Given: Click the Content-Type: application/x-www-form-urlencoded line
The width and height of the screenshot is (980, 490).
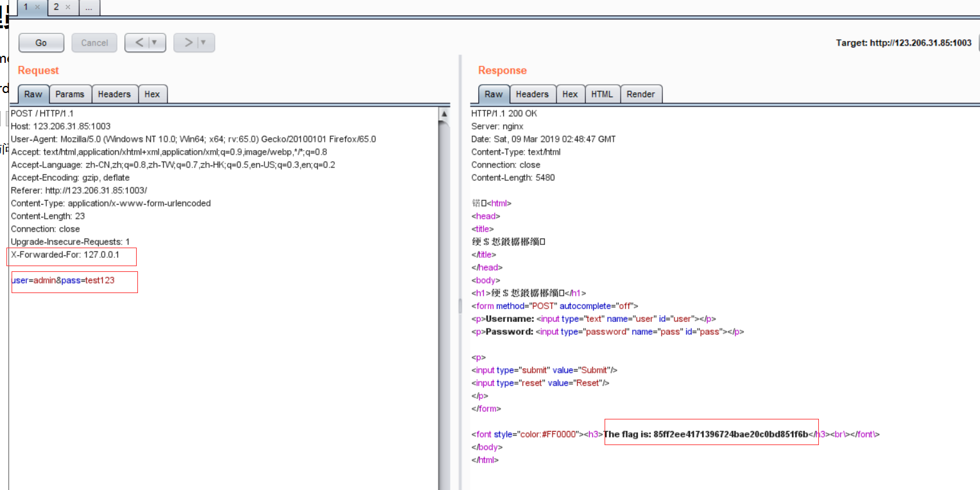Looking at the screenshot, I should click(110, 203).
